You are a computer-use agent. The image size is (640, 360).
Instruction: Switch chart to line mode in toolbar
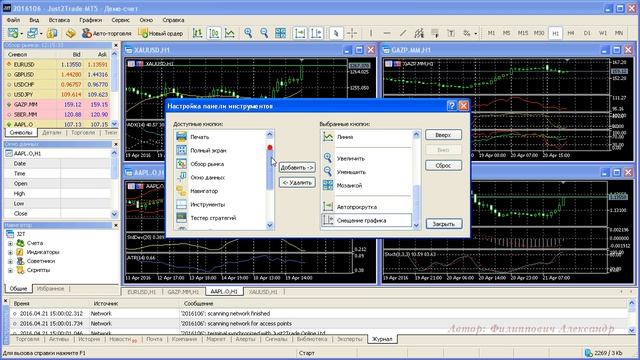click(x=230, y=33)
